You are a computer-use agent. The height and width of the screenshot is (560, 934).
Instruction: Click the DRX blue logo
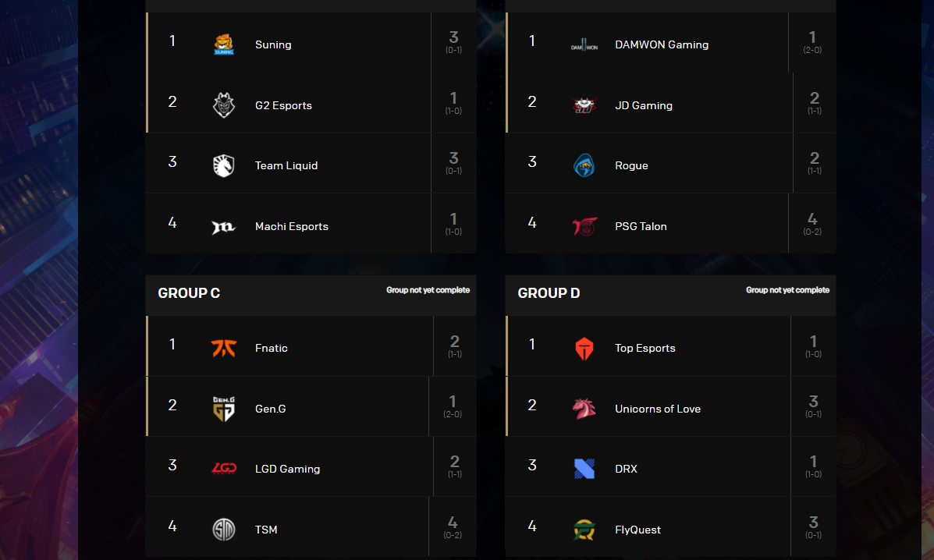[x=584, y=469]
